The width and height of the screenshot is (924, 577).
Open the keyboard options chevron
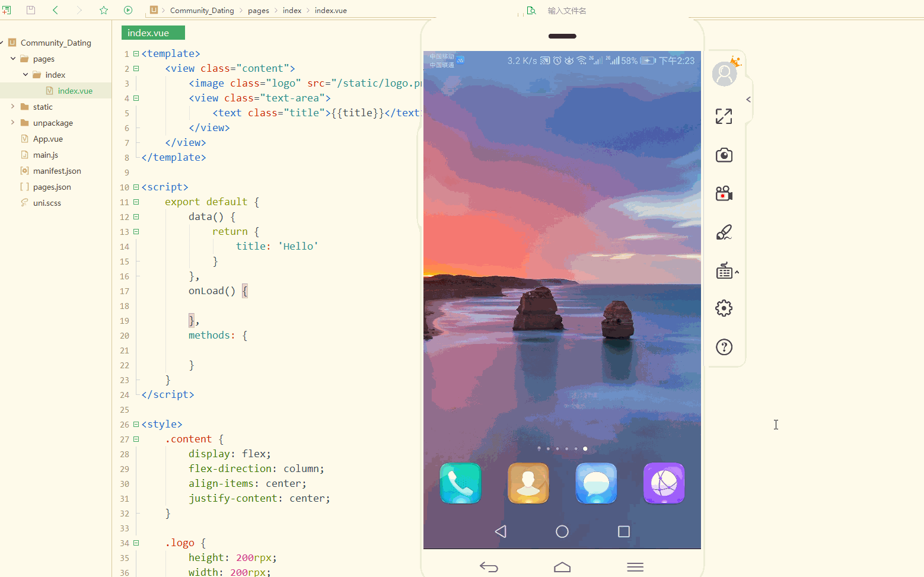point(736,271)
